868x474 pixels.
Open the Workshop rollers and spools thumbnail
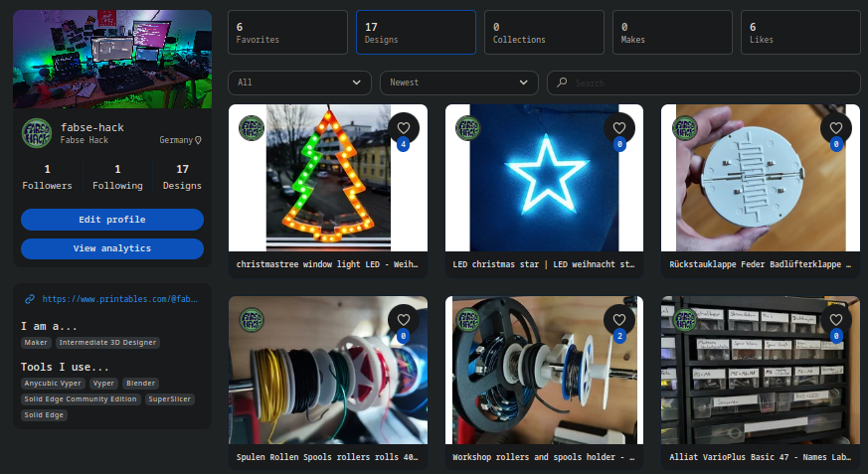tap(544, 370)
